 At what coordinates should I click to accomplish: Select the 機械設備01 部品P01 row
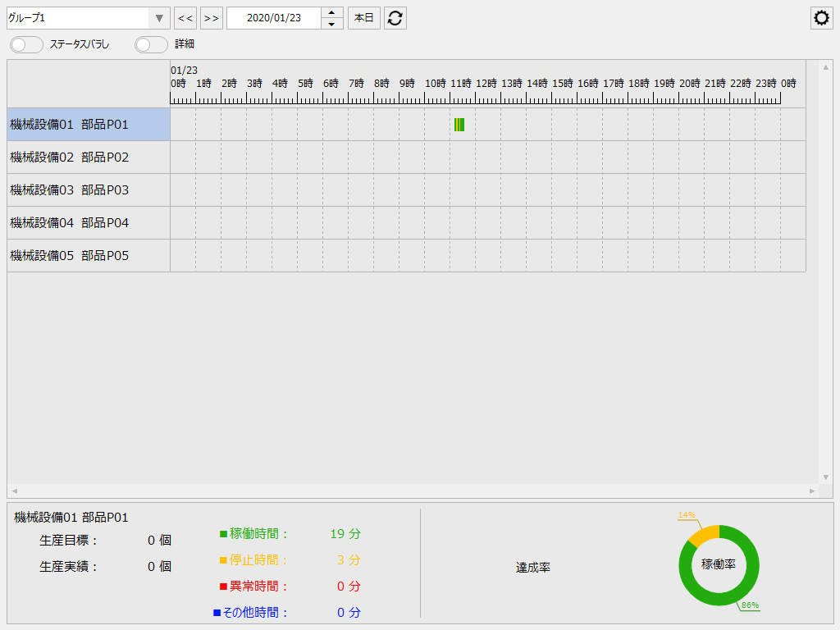tap(82, 124)
